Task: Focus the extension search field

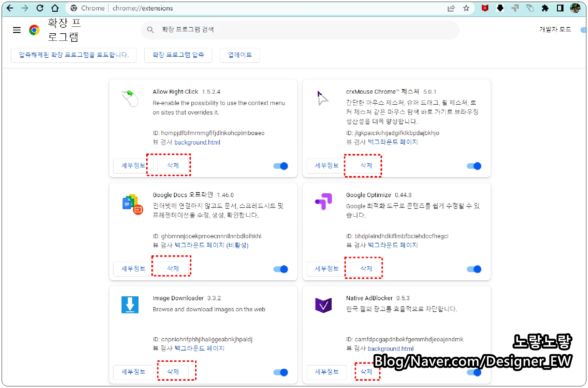Action: (300, 30)
